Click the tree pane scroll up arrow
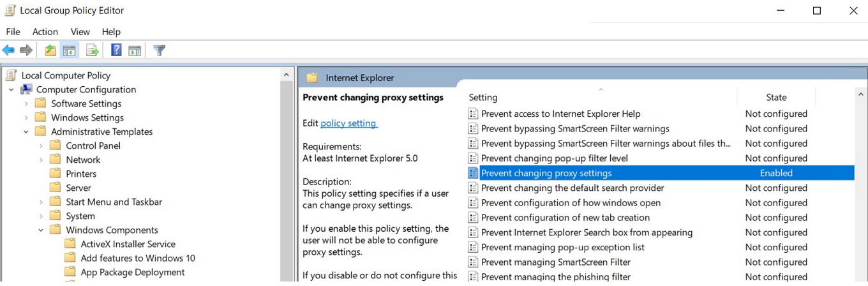Viewport: 868px width, 286px height. (x=286, y=75)
